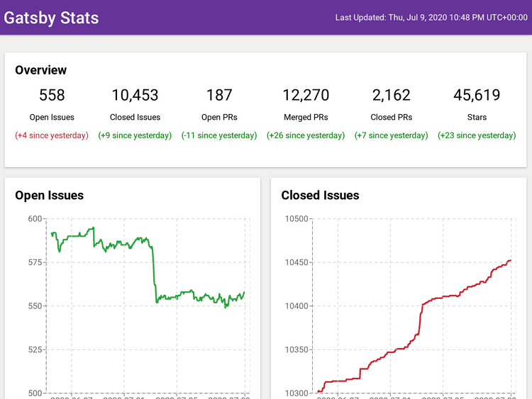Click the '-11 since yesterday' text

[219, 135]
